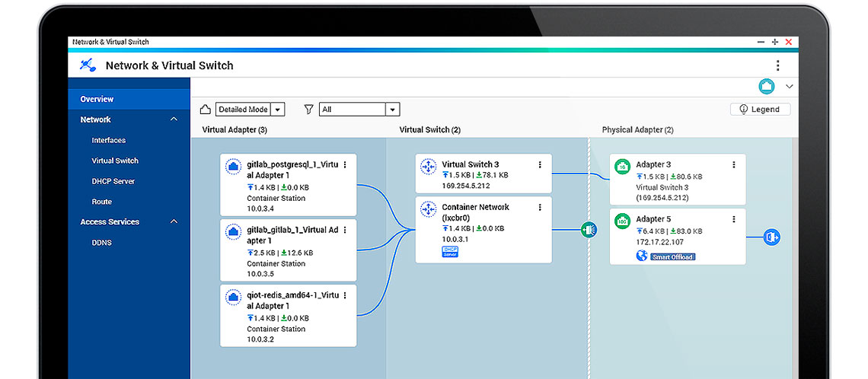Image resolution: width=868 pixels, height=379 pixels.
Task: Open menu for qiot-redis_amd64-1 virtual adapter
Action: click(345, 295)
